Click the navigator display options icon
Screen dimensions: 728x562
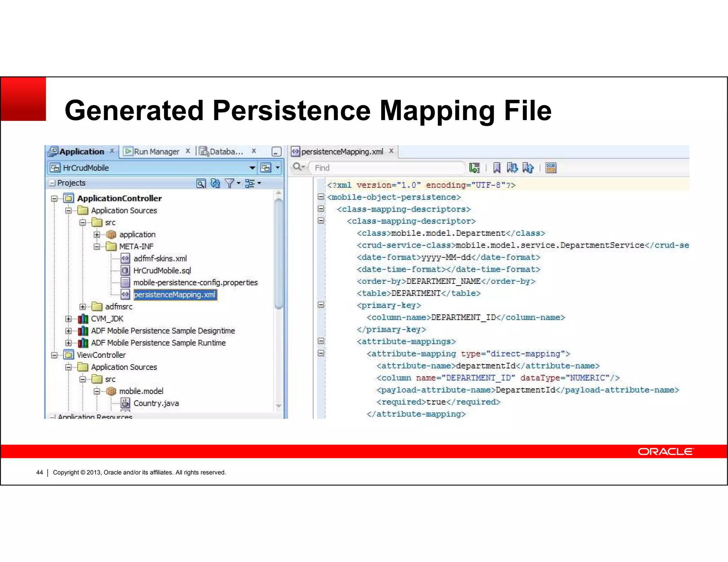click(x=250, y=183)
